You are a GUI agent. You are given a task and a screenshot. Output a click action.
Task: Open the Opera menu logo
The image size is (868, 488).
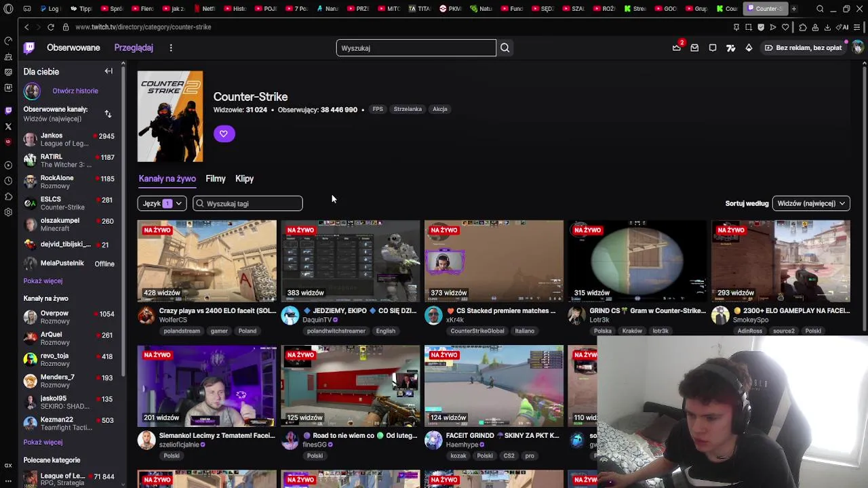(x=8, y=9)
